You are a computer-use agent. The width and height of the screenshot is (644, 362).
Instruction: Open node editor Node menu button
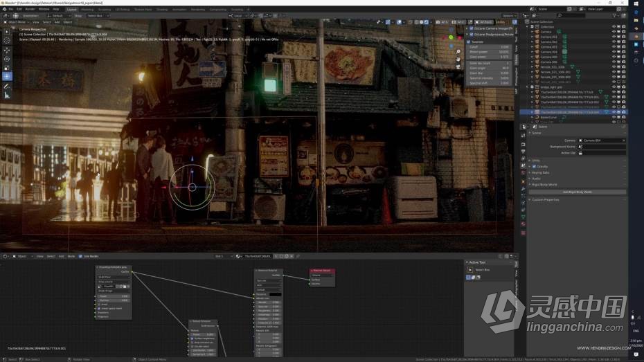click(x=71, y=256)
